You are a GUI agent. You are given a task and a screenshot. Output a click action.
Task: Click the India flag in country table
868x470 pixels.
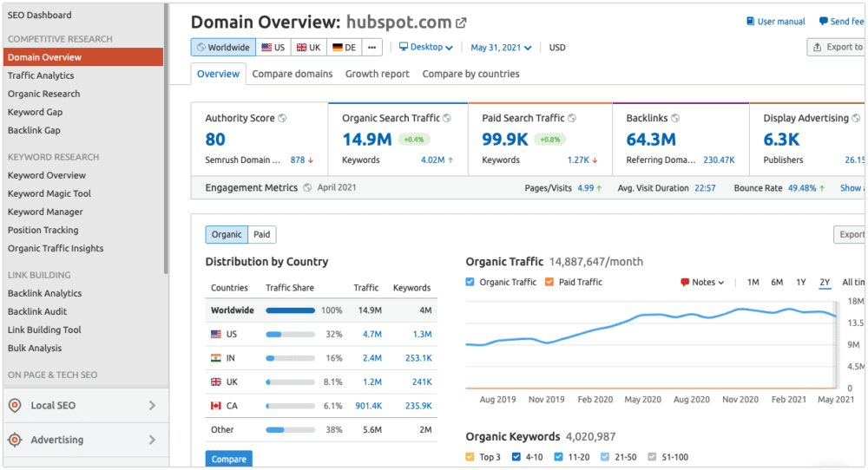click(x=216, y=358)
